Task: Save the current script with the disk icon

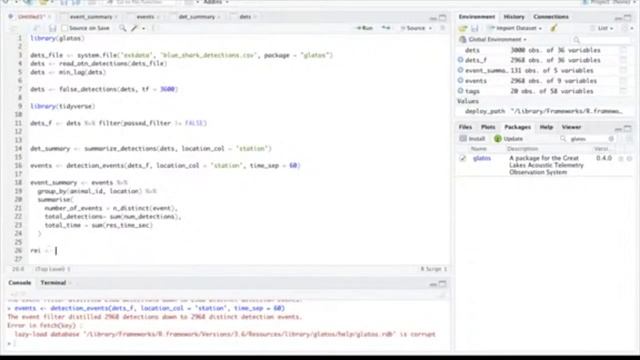Action: point(52,28)
